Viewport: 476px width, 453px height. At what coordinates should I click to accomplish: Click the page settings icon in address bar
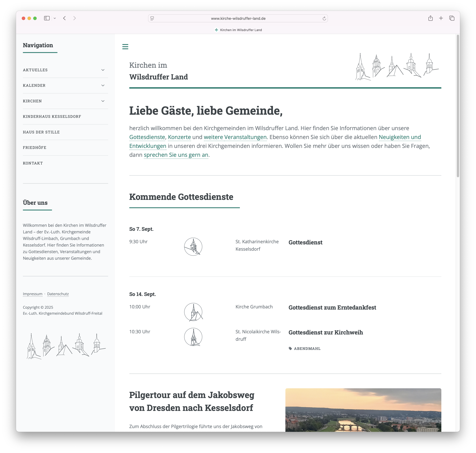152,18
